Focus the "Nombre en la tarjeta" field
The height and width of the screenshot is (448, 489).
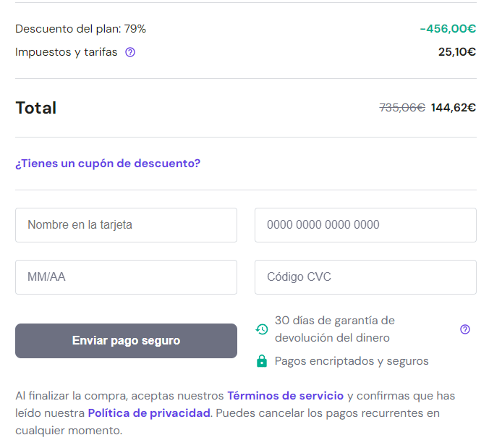coord(126,225)
